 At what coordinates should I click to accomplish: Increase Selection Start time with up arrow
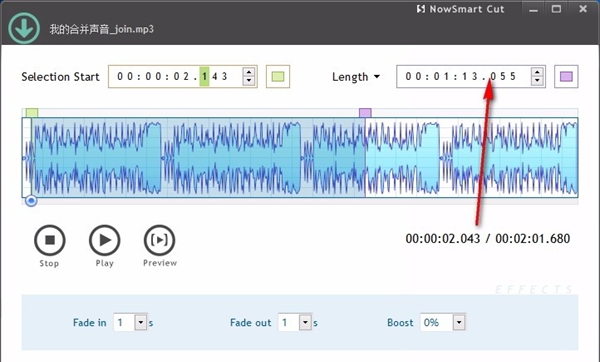click(249, 72)
